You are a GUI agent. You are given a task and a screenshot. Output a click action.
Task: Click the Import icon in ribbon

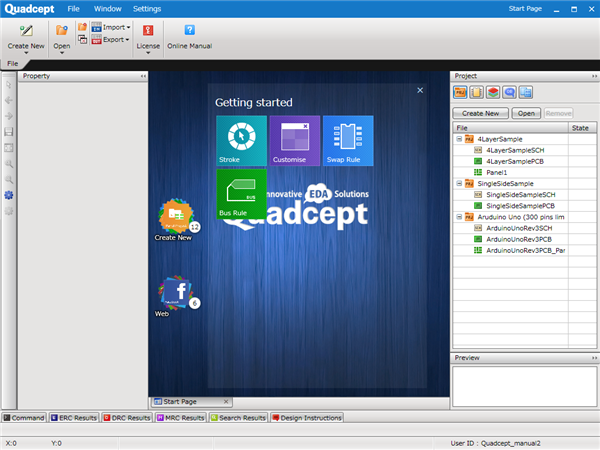click(96, 27)
